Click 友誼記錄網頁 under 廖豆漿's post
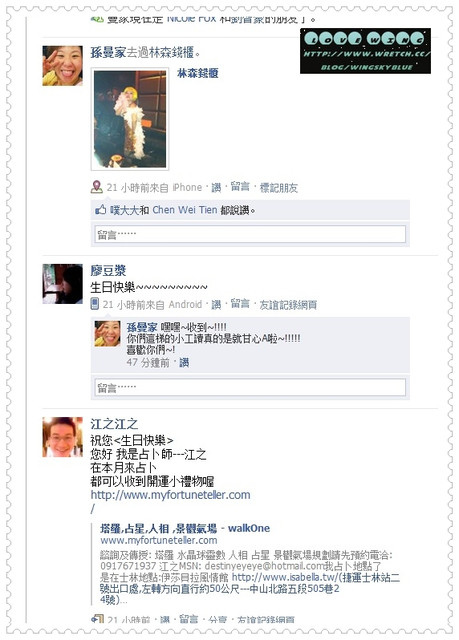459x640 pixels. click(x=288, y=304)
